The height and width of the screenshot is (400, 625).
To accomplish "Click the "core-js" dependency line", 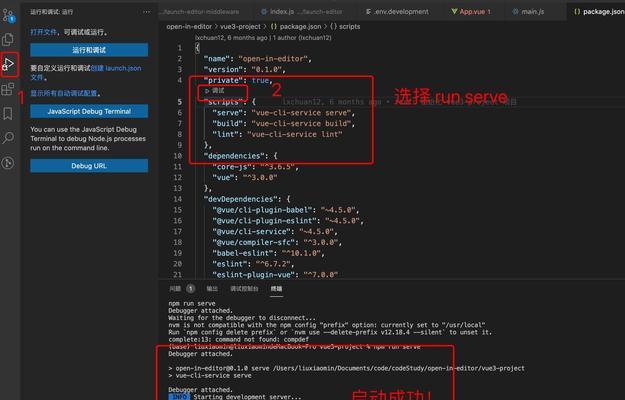I will click(256, 167).
